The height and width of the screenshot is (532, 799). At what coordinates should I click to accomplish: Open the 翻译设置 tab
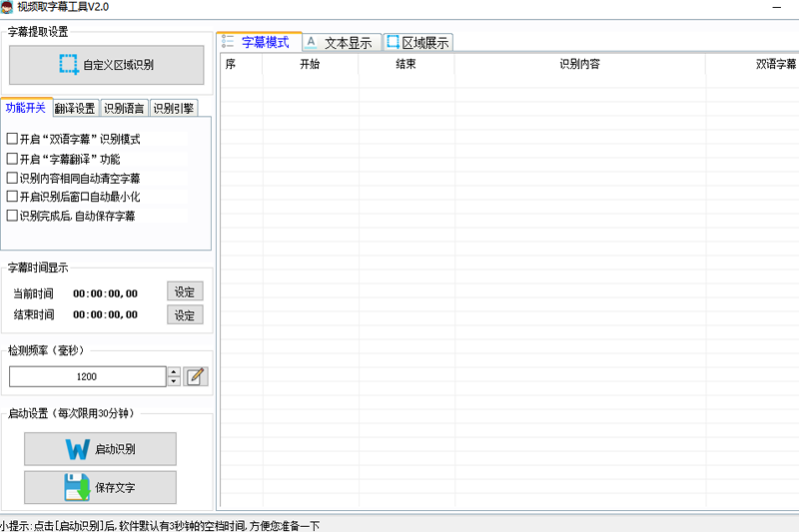pyautogui.click(x=75, y=109)
